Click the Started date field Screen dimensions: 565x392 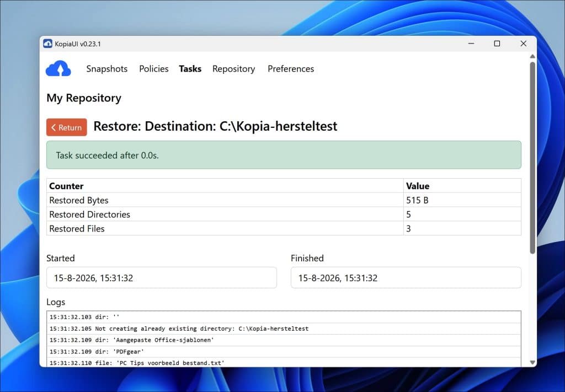[x=162, y=277]
